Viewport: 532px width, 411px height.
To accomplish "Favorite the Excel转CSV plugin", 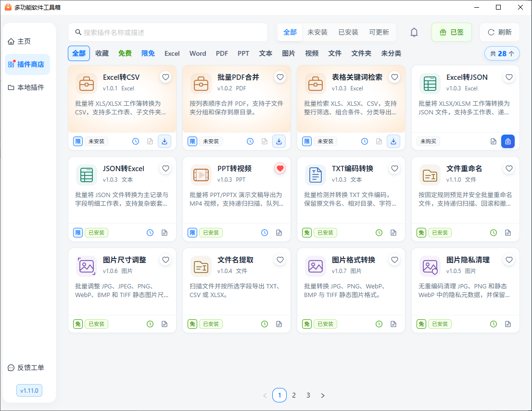I will [165, 77].
